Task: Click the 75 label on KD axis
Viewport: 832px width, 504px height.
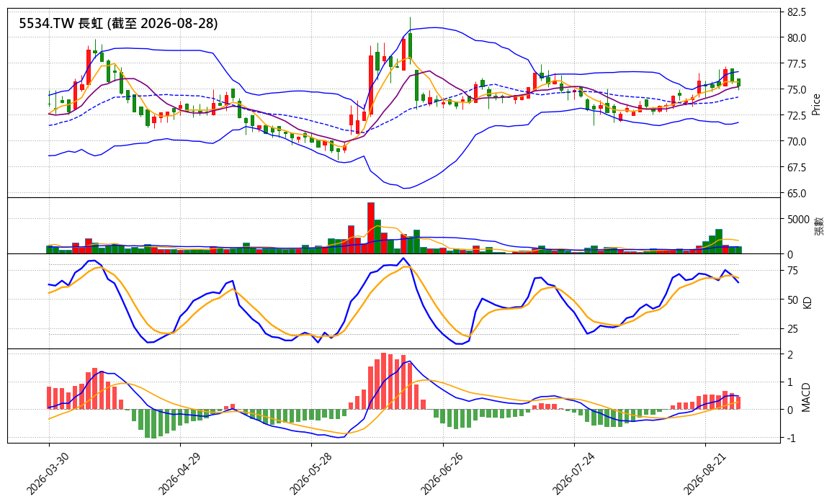Action: 792,271
